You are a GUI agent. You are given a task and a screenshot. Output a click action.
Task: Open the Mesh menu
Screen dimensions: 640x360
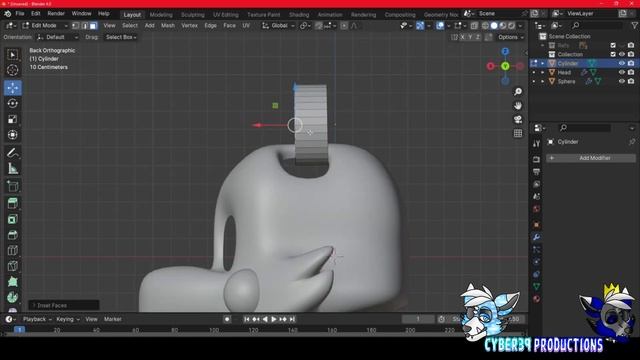coord(168,26)
